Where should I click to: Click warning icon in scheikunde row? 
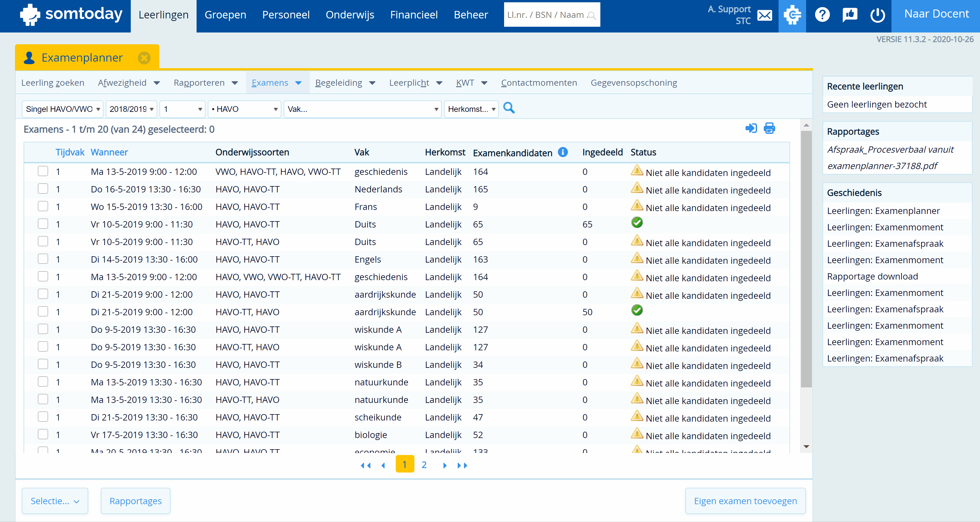(637, 416)
